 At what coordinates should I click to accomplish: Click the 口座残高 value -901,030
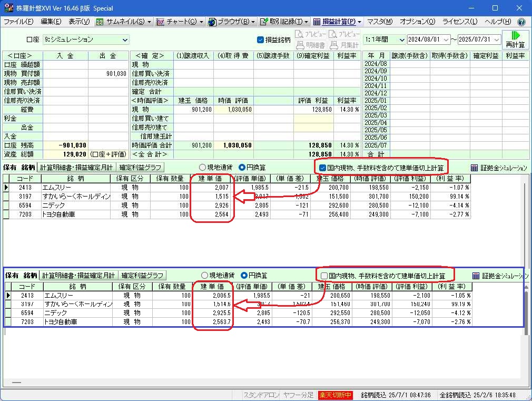pyautogui.click(x=73, y=145)
